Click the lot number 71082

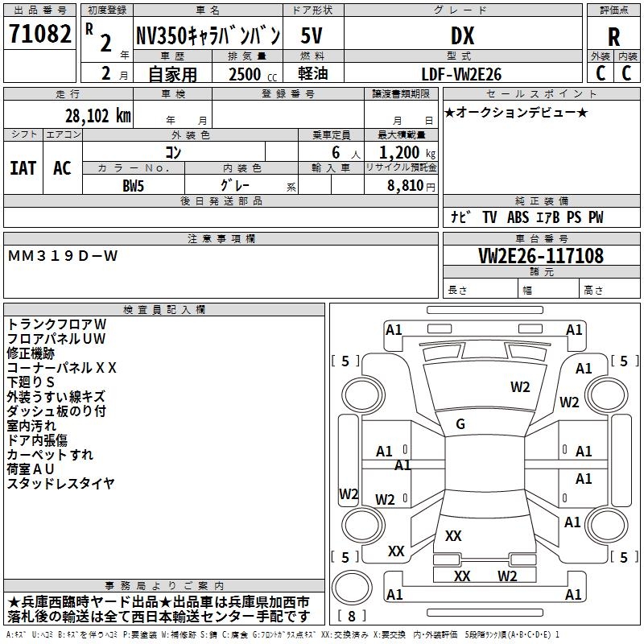pyautogui.click(x=39, y=33)
